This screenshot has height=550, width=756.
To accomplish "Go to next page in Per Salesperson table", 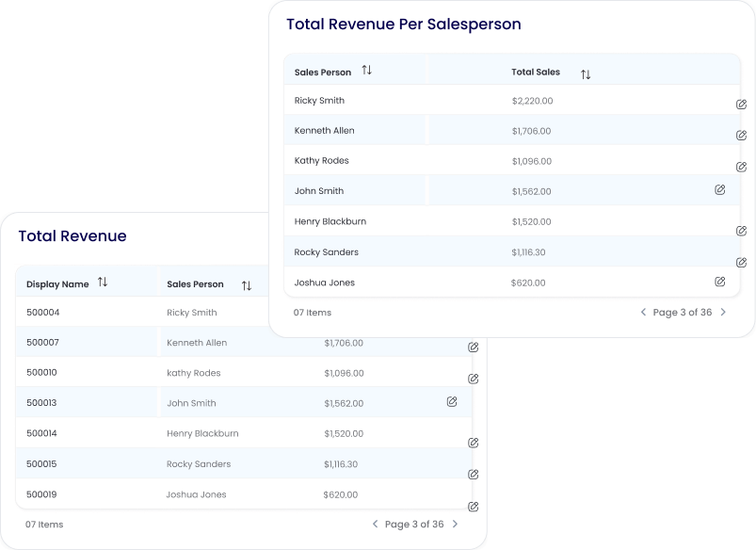I will pyautogui.click(x=723, y=312).
